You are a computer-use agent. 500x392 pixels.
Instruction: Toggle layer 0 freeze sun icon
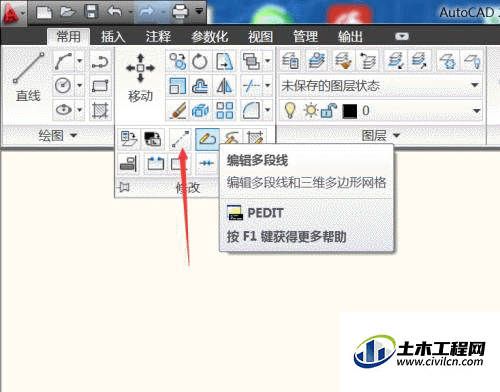[311, 110]
